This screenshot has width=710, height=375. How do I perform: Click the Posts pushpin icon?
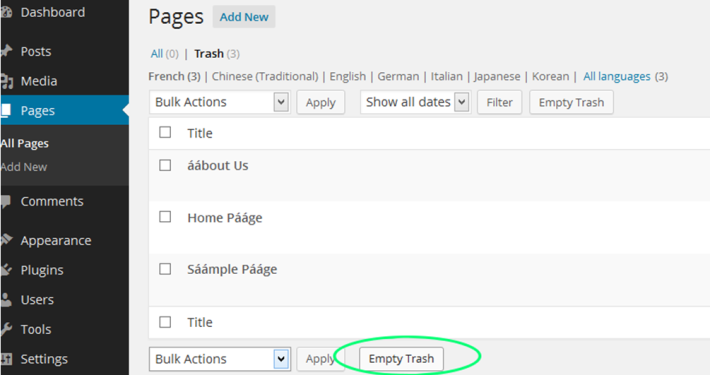point(6,51)
